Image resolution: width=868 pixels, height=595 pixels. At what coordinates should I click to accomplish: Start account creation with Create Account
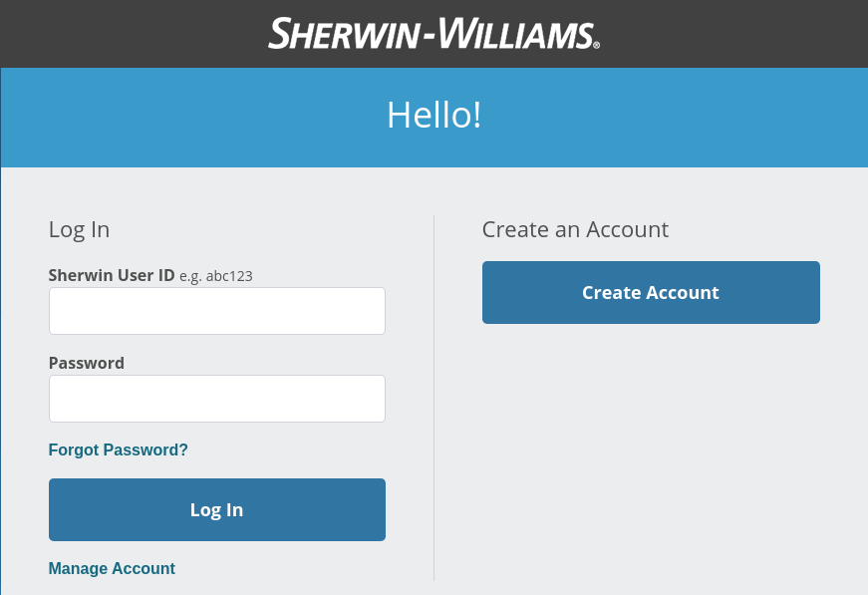point(650,292)
